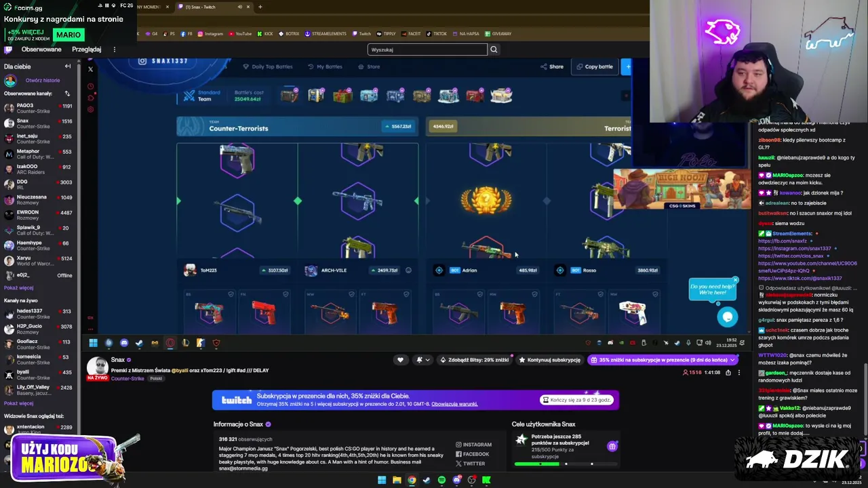Click the SNAX1337 Instagram badge in stream

click(163, 61)
